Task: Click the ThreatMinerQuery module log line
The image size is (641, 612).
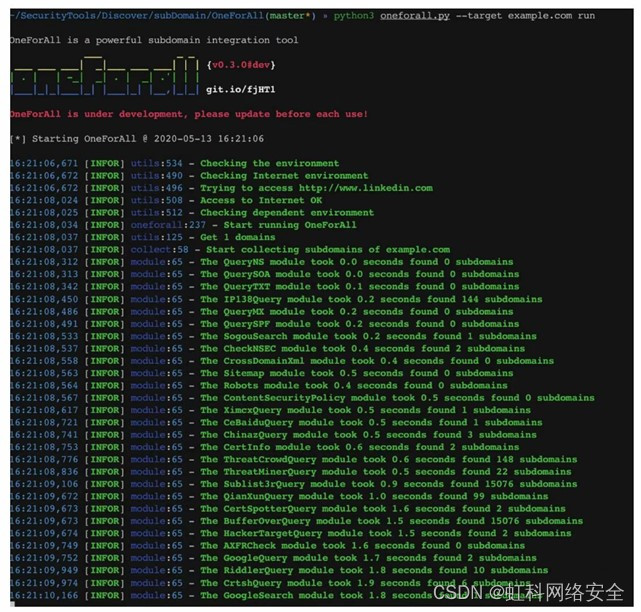Action: pos(291,472)
